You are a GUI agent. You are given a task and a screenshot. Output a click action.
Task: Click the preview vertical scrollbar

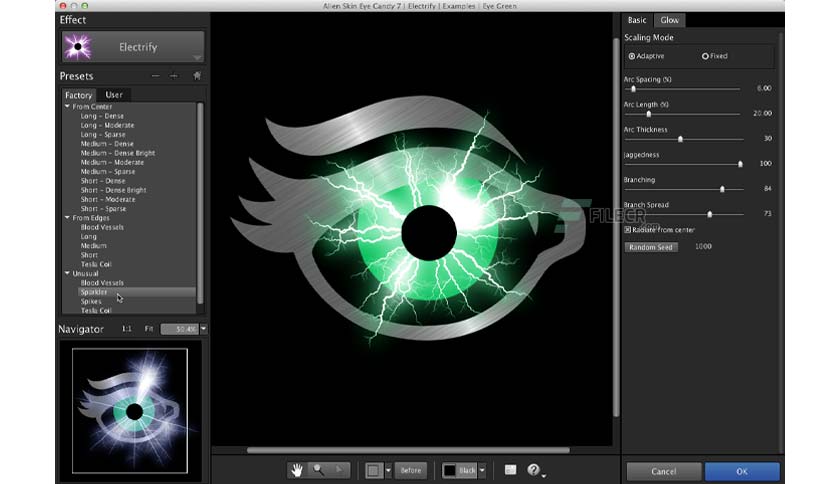(616, 227)
